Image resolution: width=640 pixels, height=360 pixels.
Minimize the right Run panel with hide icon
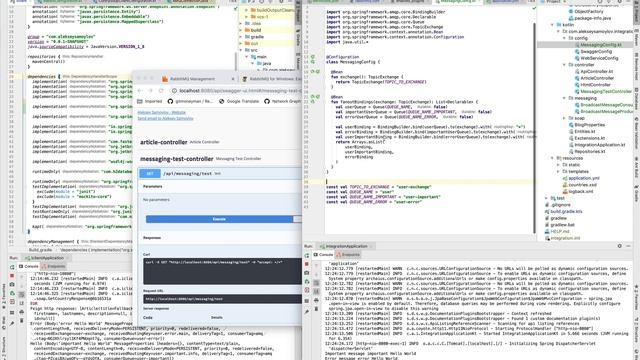click(x=628, y=246)
